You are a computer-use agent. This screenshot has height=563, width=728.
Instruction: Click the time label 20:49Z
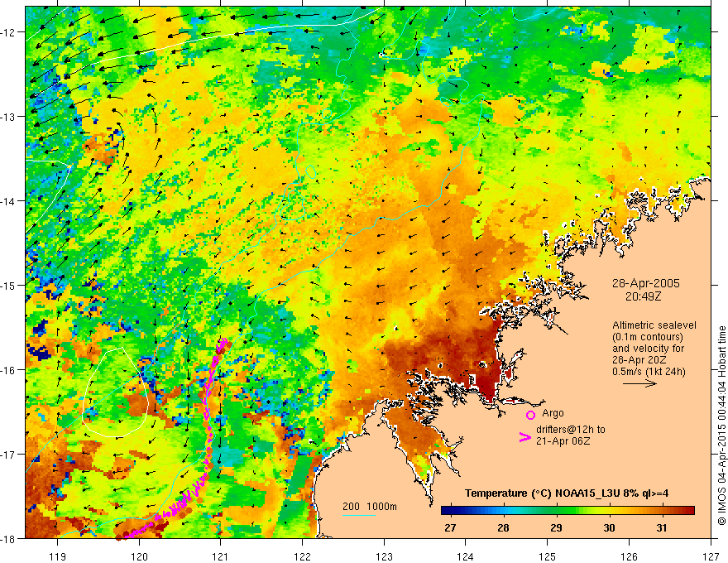point(643,296)
